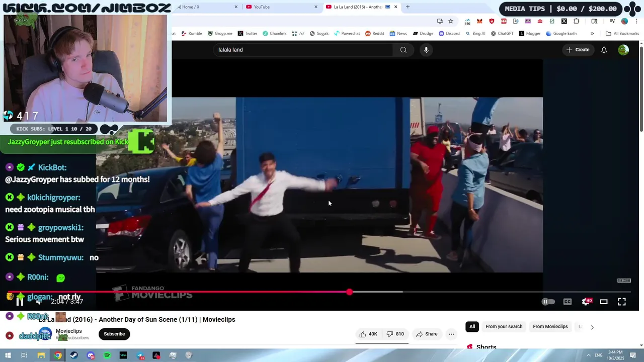644x362 pixels.
Task: Select the 'All' filter chip
Action: 472,327
